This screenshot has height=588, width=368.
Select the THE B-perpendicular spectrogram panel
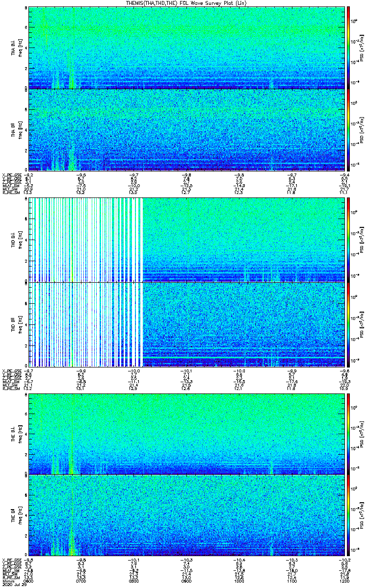186,434
